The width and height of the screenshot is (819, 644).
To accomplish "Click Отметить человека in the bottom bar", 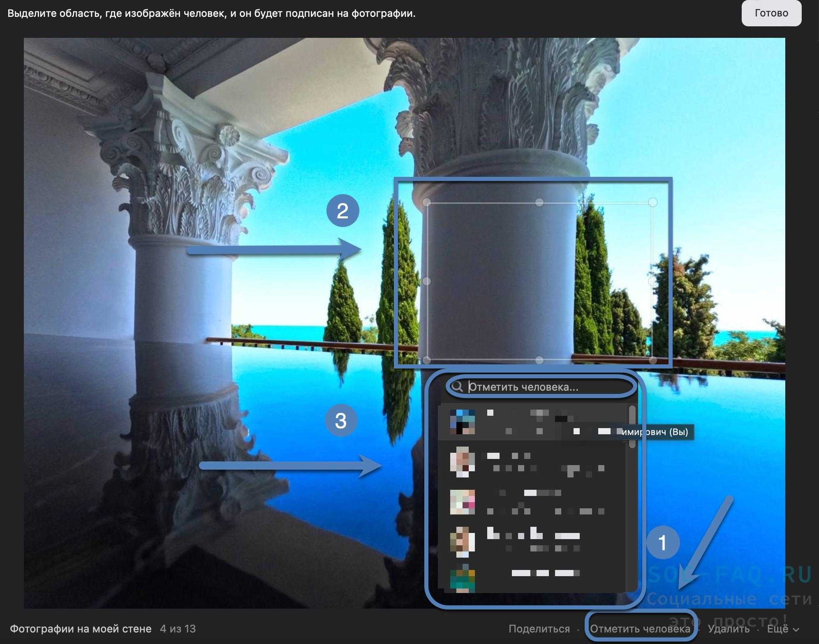I will click(x=640, y=629).
